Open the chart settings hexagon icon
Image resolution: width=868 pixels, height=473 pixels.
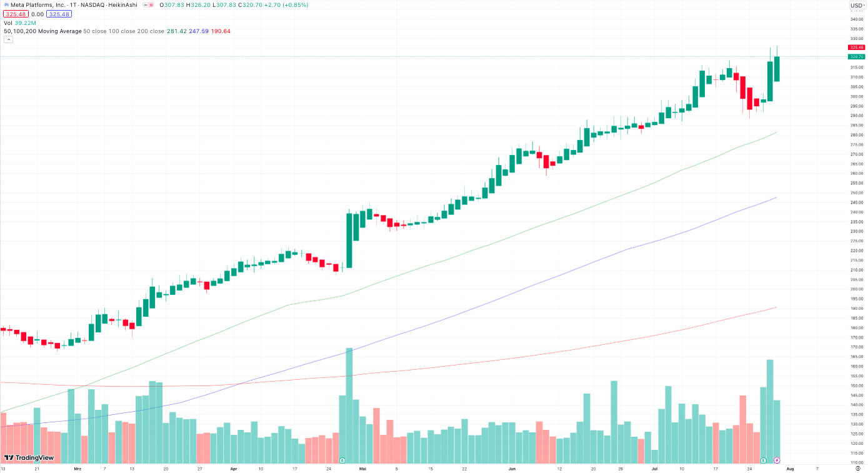tap(858, 467)
